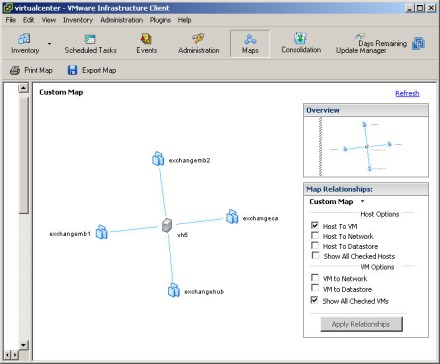440x364 pixels.
Task: Open the Inventory menu in menu bar
Action: [x=78, y=20]
